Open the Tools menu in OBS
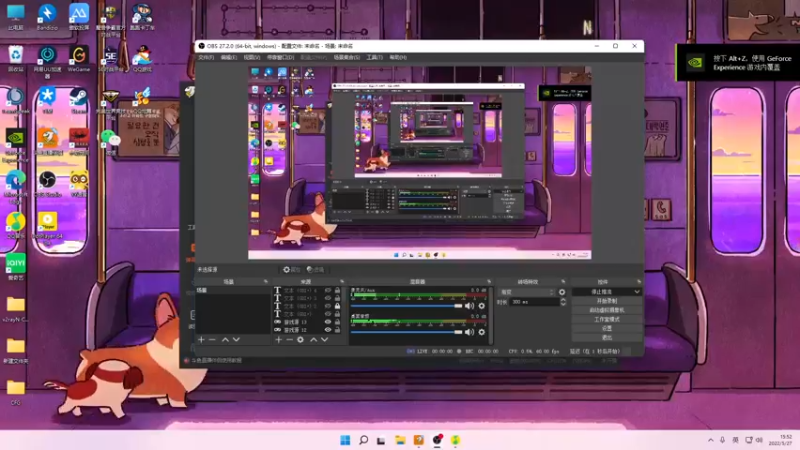800x450 pixels. [374, 58]
